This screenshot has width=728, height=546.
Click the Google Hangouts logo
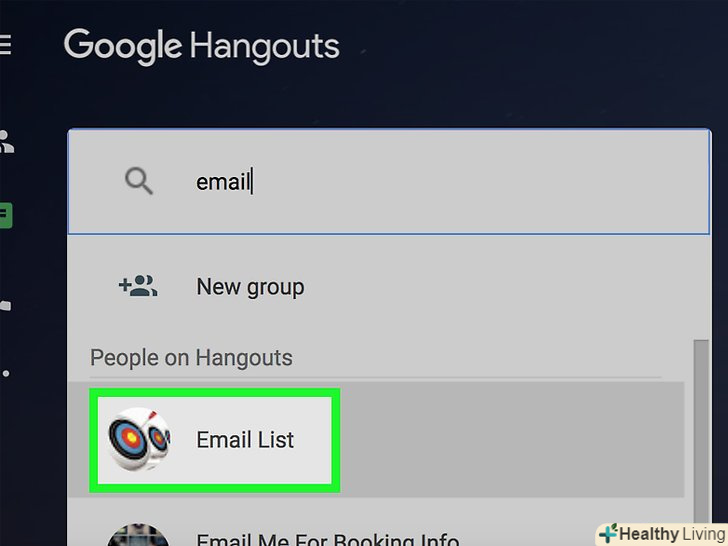[202, 47]
